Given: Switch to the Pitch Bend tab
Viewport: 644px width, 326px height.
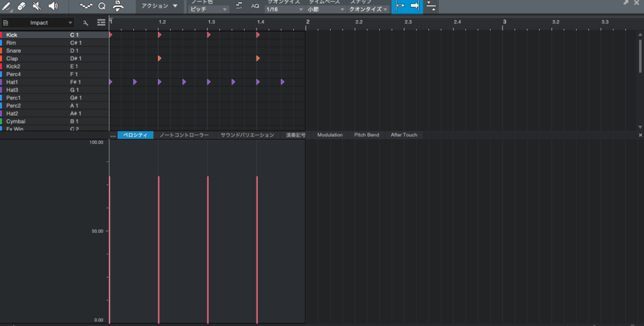Looking at the screenshot, I should point(367,135).
